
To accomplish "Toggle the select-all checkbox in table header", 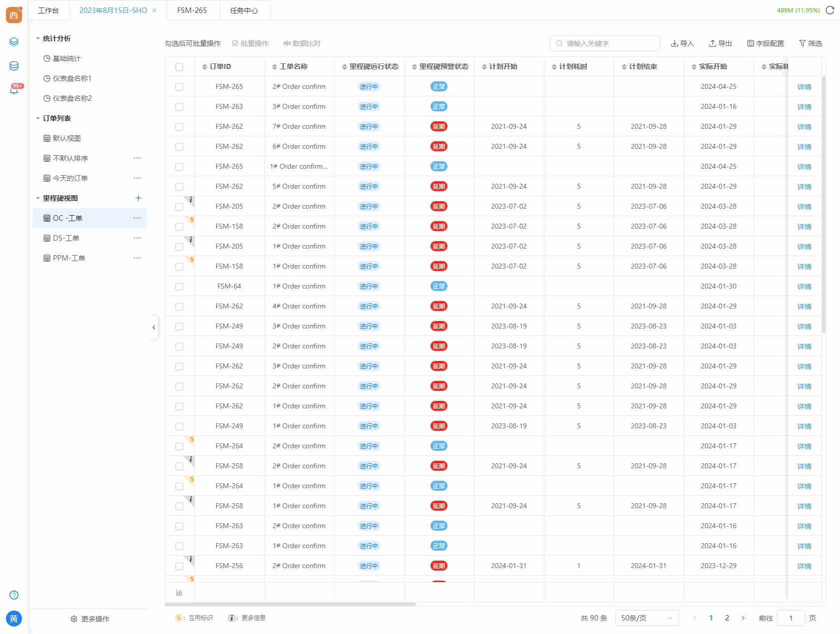I will point(179,67).
